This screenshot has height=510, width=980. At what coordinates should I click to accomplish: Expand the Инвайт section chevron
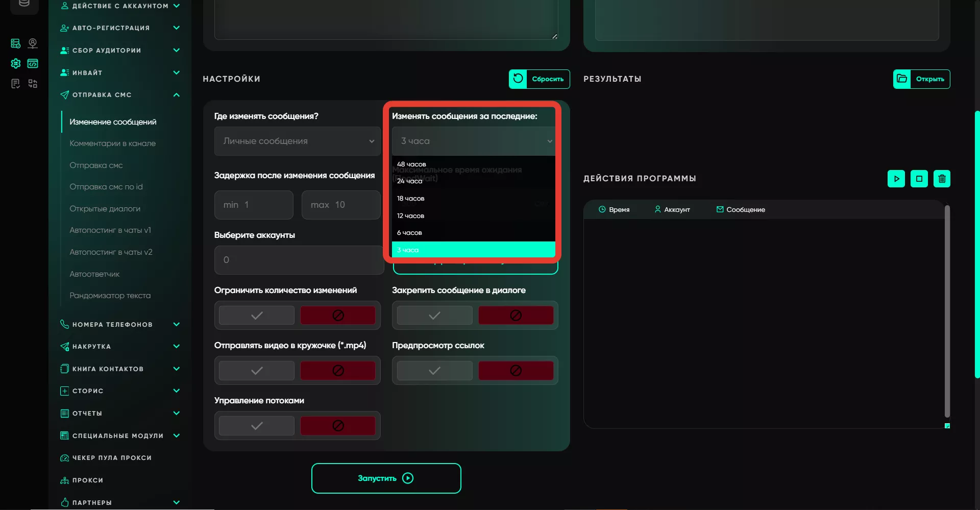tap(177, 72)
